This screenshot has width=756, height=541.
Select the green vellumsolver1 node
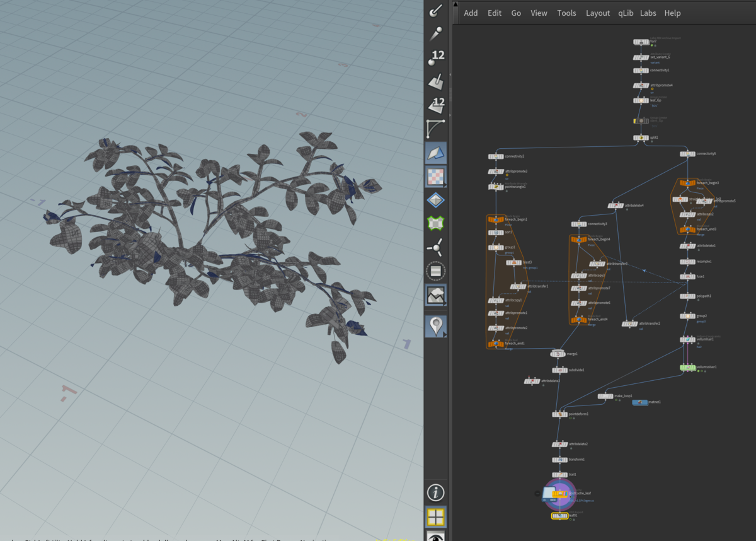(x=687, y=367)
